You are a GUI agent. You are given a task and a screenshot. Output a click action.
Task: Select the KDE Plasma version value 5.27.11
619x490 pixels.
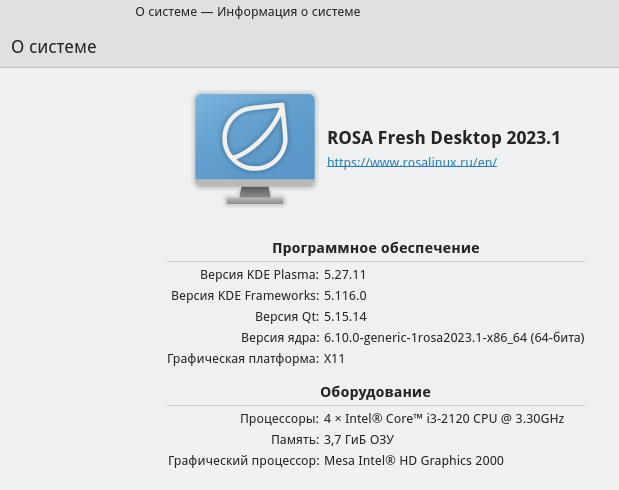[x=345, y=274]
